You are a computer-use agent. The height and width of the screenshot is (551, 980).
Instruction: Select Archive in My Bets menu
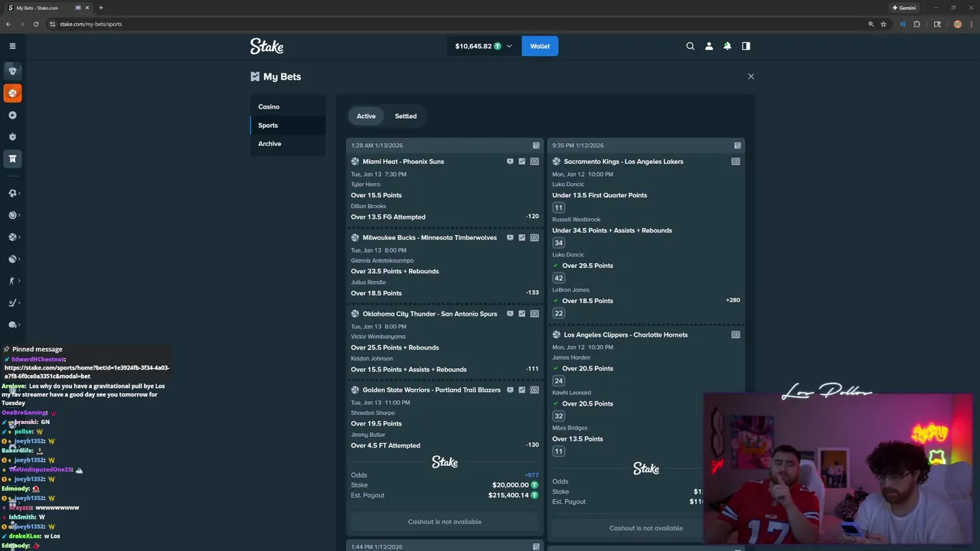point(288,143)
